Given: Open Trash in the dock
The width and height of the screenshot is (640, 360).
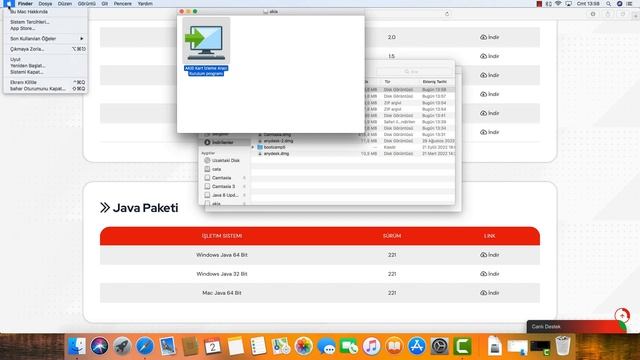Looking at the screenshot, I should click(x=563, y=347).
